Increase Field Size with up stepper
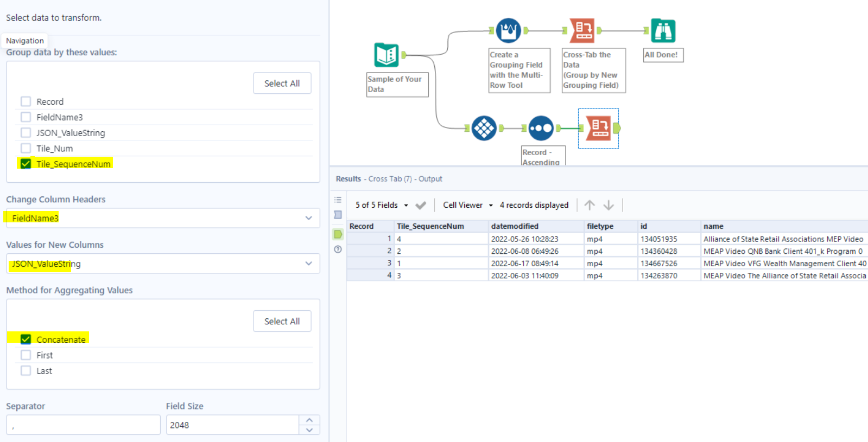 coord(309,420)
